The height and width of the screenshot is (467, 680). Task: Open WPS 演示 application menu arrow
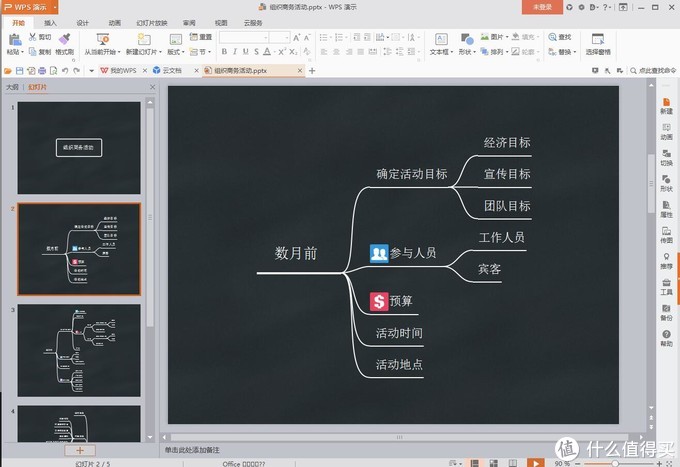[x=55, y=7]
